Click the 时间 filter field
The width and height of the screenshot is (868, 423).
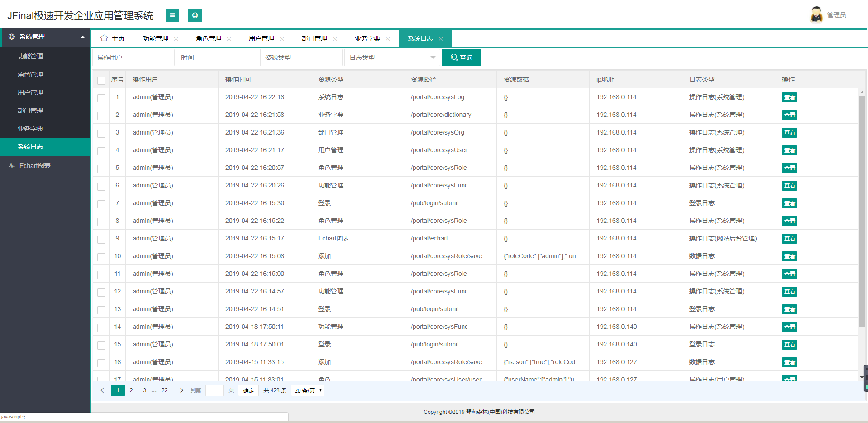[x=217, y=58]
